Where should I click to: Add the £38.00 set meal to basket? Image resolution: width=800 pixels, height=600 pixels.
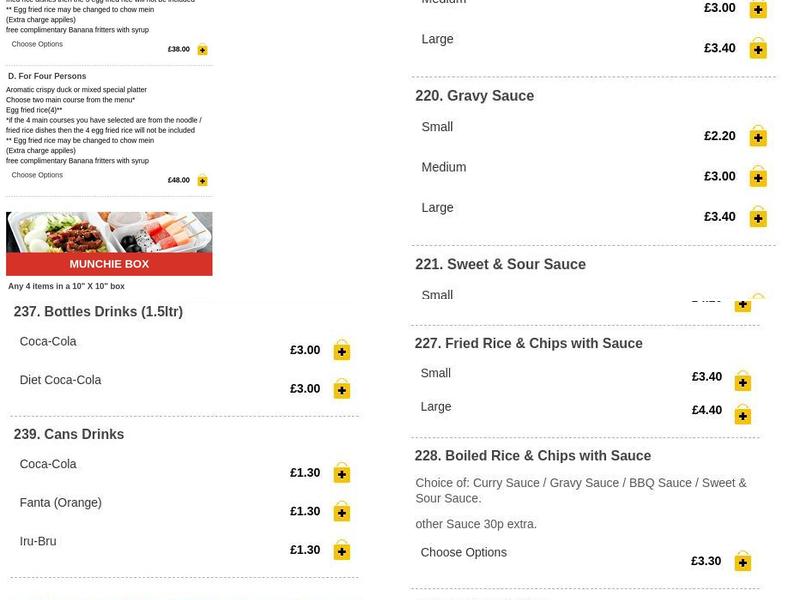[202, 50]
